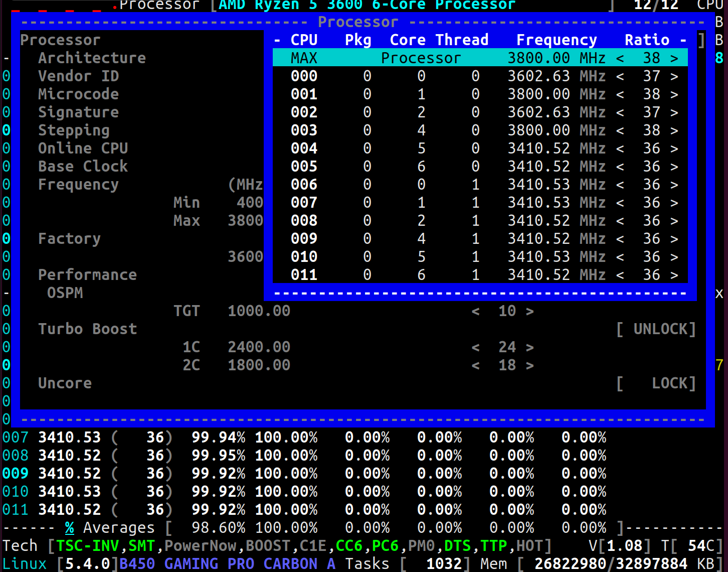
Task: Click the TGT 1000.00 value
Action: point(259,311)
